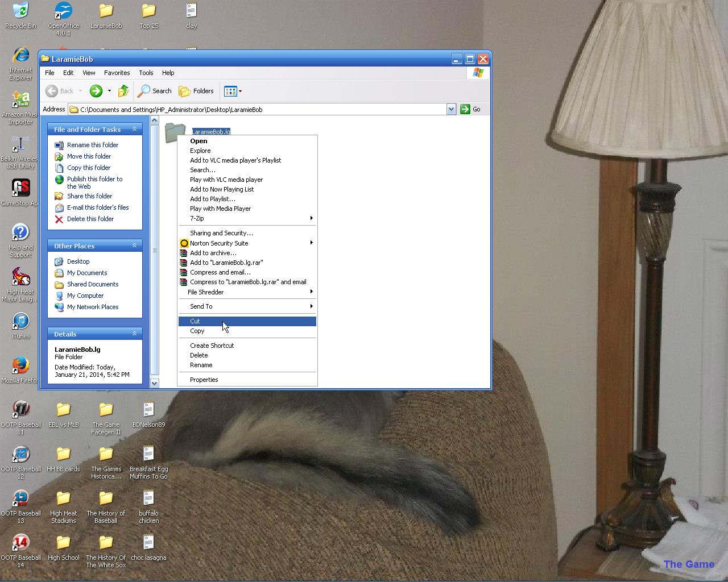Open the Send To submenu

(201, 306)
